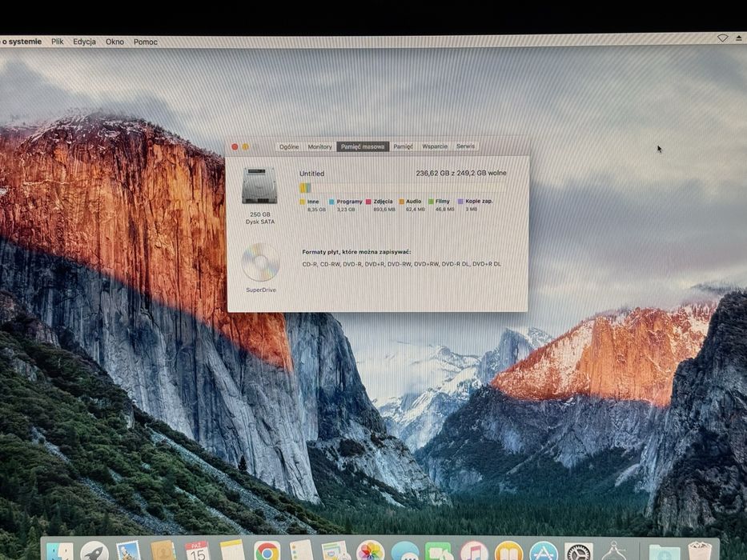
Task: Open the Plik menu
Action: 57,42
